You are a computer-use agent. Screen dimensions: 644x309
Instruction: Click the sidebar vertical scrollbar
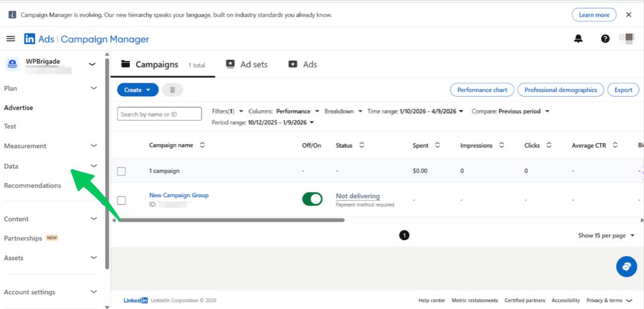[107, 163]
